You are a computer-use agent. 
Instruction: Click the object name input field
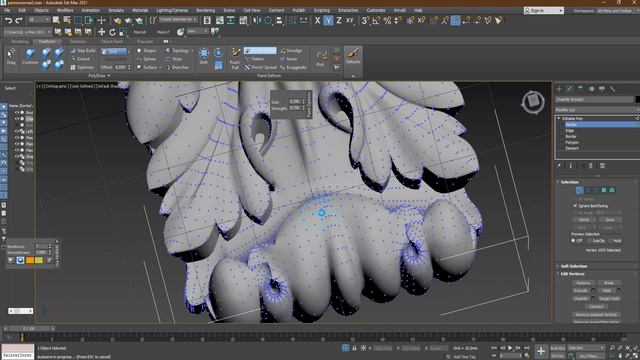pyautogui.click(x=594, y=99)
